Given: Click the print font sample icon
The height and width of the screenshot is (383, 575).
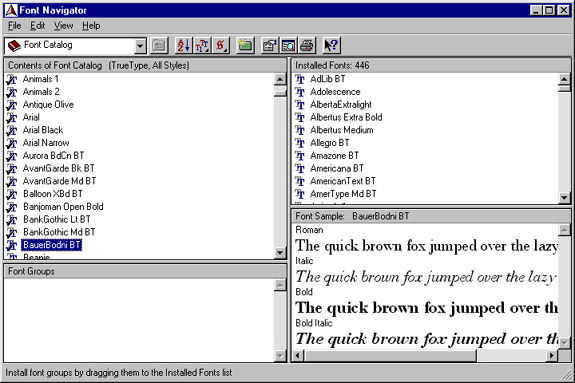Looking at the screenshot, I should [x=307, y=45].
